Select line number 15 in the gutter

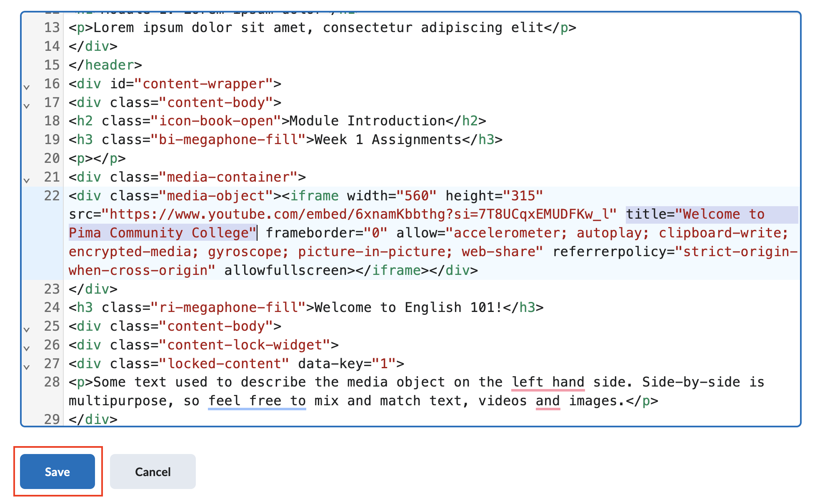[52, 65]
